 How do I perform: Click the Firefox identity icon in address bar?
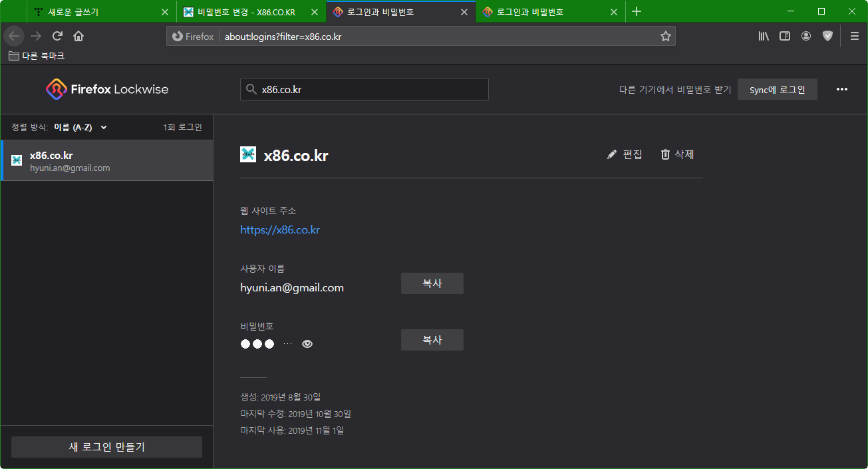pos(193,37)
